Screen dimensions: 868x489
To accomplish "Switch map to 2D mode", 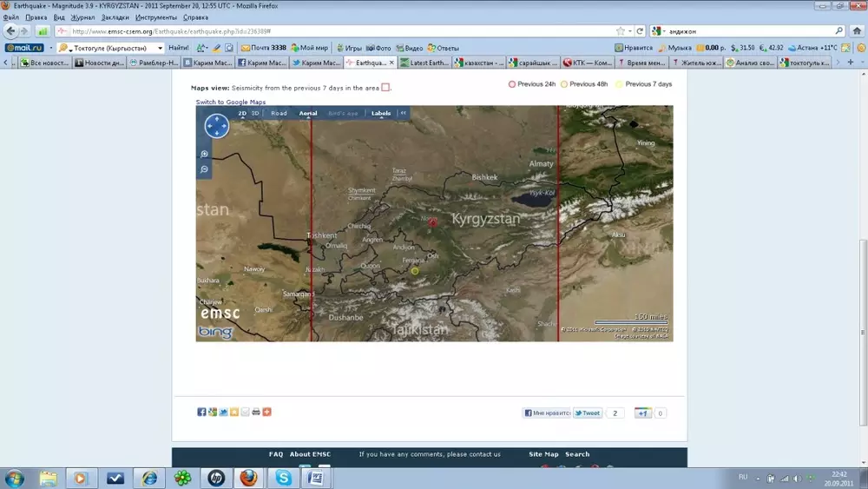I will (x=243, y=113).
